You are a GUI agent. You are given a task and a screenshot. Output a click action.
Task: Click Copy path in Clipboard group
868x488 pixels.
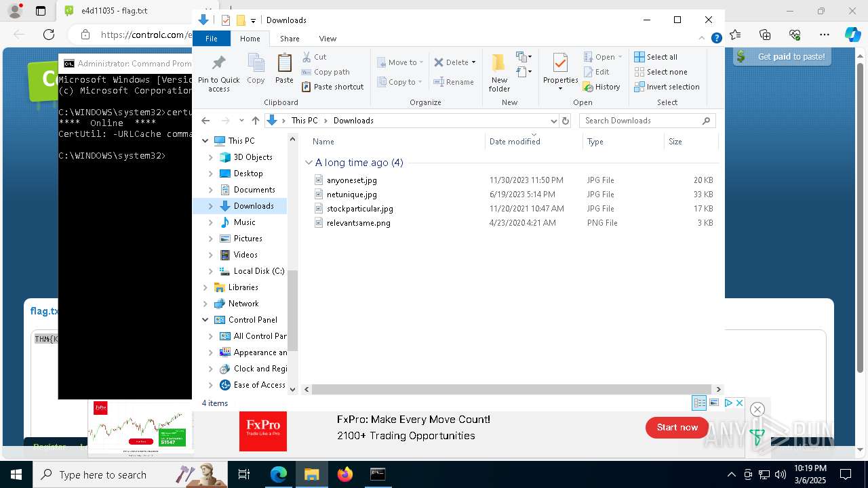tap(325, 72)
